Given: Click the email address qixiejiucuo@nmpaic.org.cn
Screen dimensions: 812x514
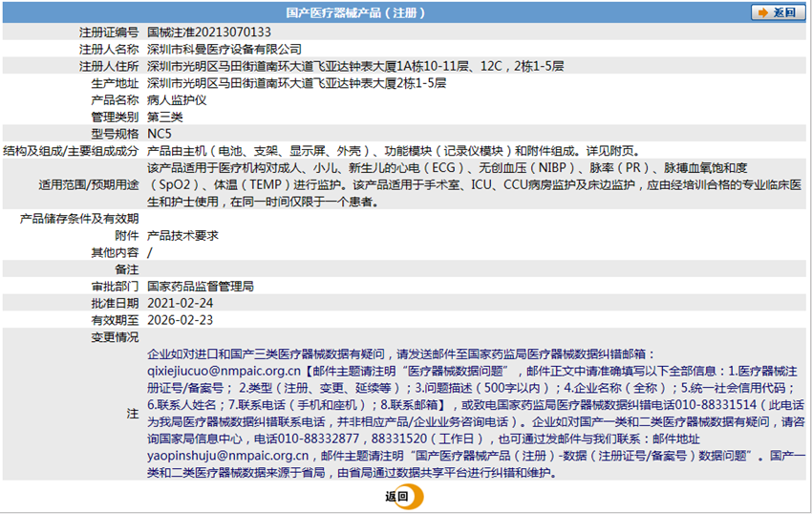Looking at the screenshot, I should coord(224,371).
